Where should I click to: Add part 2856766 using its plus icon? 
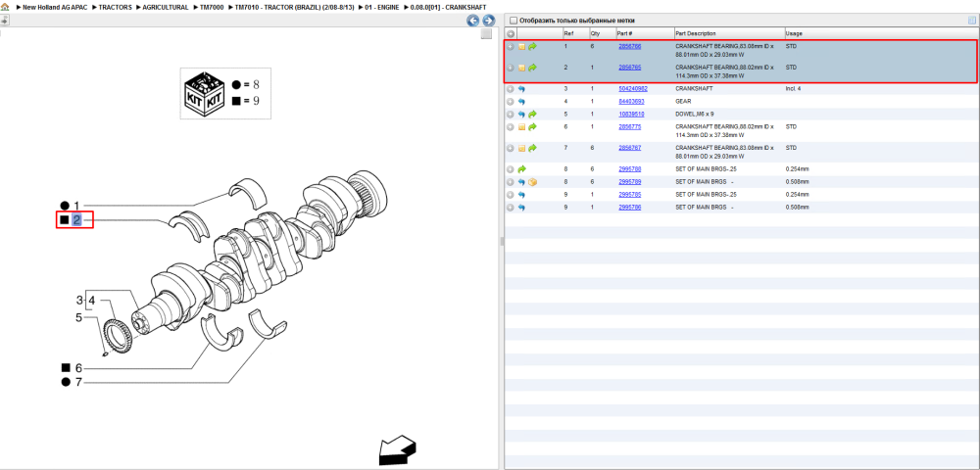(510, 46)
